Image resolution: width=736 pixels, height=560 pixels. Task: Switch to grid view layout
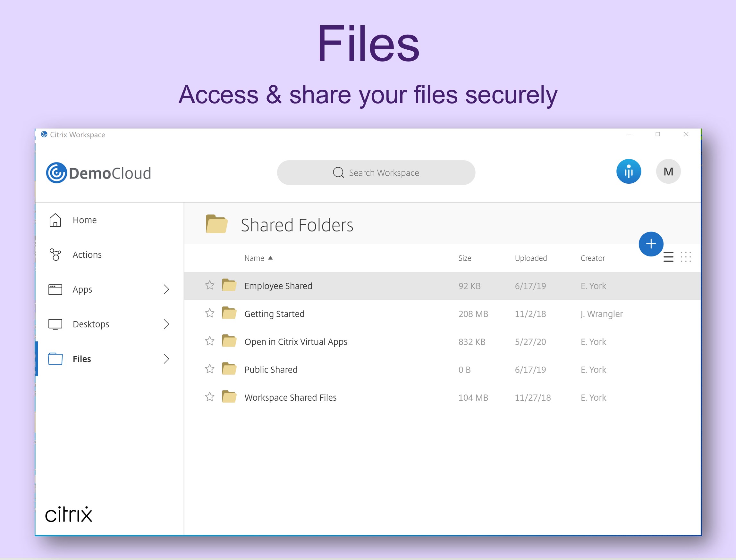tap(686, 257)
